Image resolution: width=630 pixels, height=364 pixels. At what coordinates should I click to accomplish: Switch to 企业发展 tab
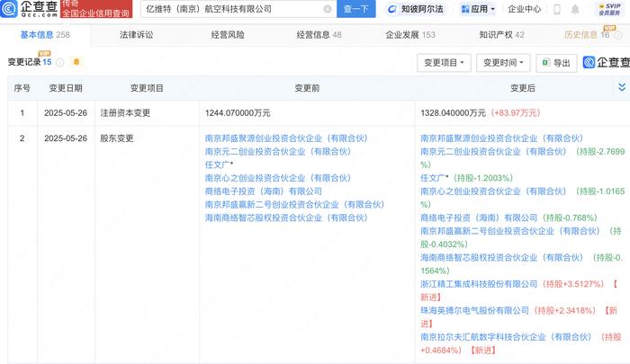coord(410,35)
